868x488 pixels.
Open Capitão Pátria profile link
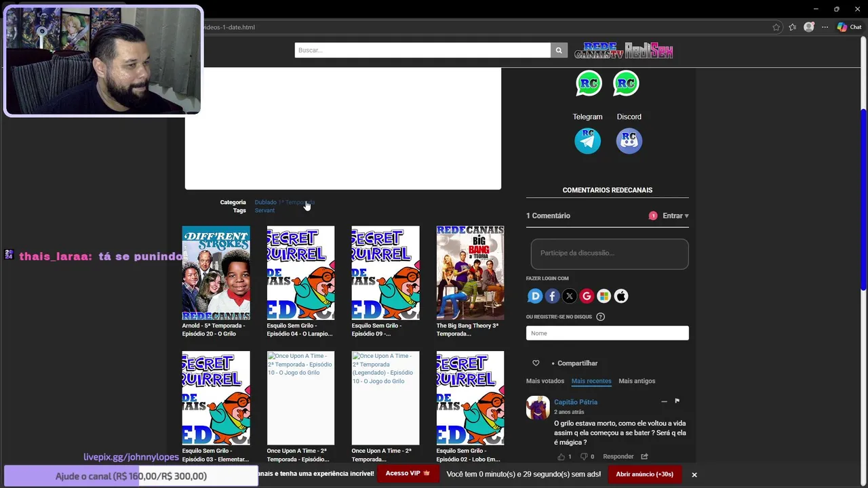coord(576,402)
